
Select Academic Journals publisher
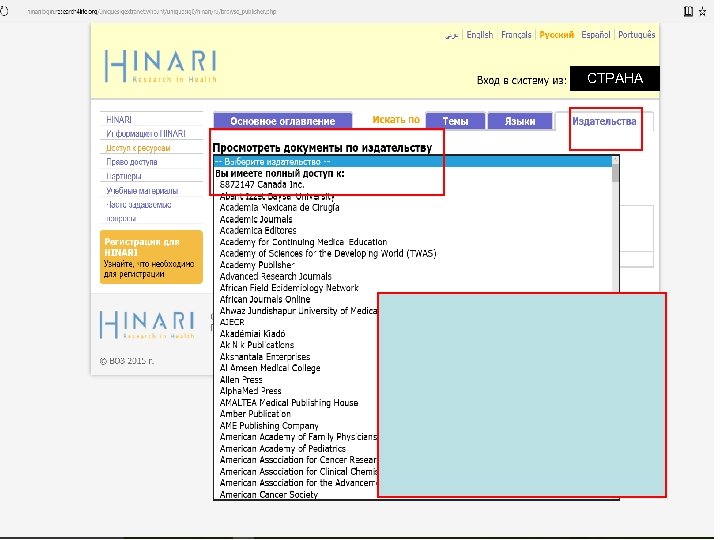click(256, 219)
